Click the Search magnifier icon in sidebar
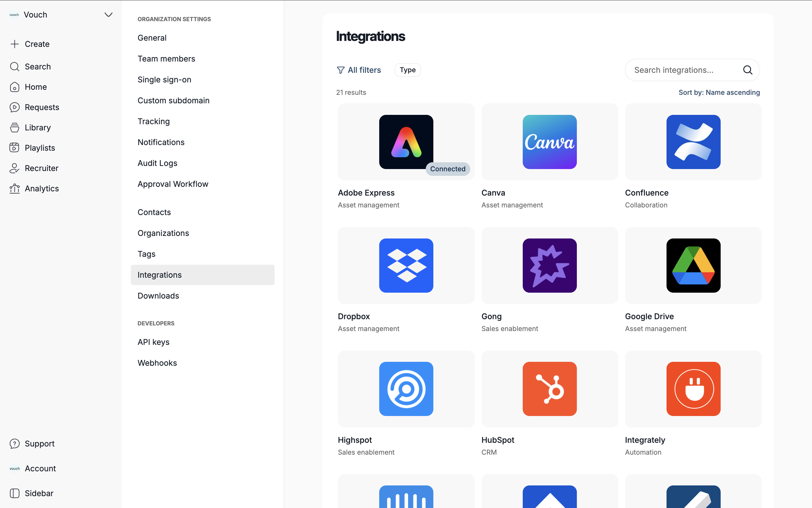812x508 pixels. [x=14, y=67]
